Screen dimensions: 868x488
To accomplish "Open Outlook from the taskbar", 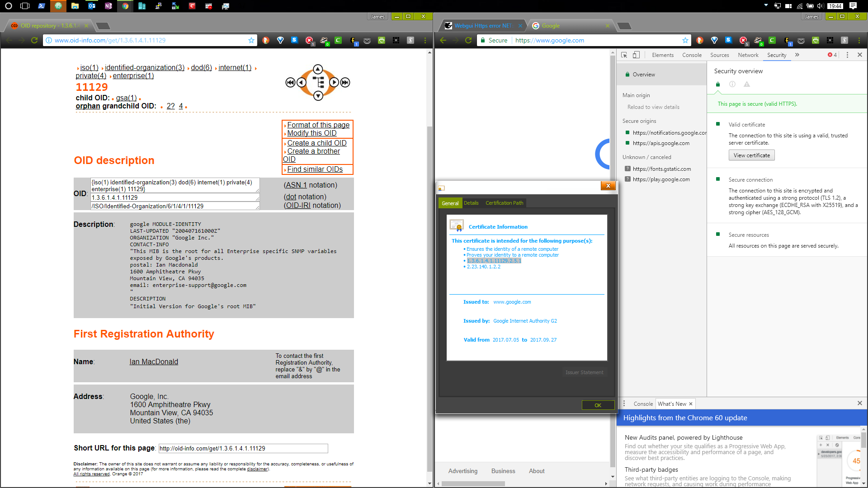I will pyautogui.click(x=92, y=6).
